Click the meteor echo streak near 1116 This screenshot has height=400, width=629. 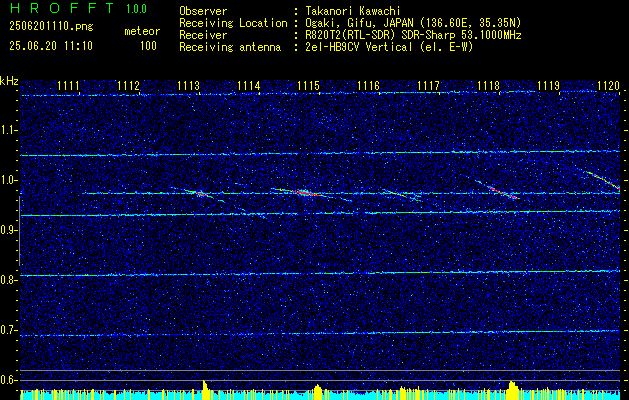pos(400,195)
